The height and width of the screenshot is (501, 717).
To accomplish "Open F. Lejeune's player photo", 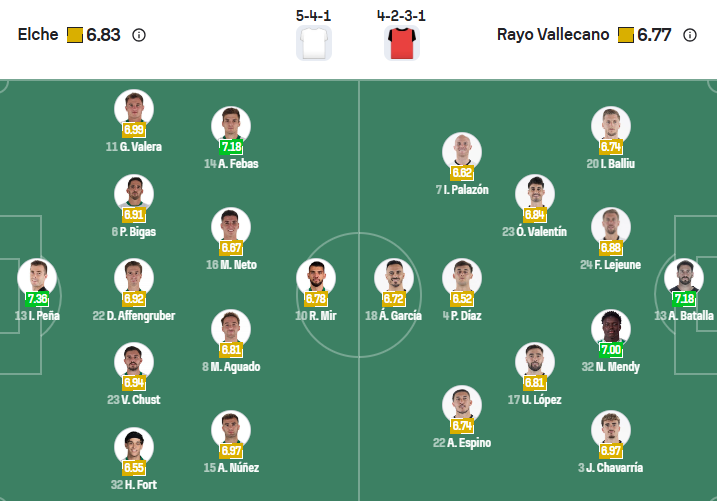I will 610,226.
